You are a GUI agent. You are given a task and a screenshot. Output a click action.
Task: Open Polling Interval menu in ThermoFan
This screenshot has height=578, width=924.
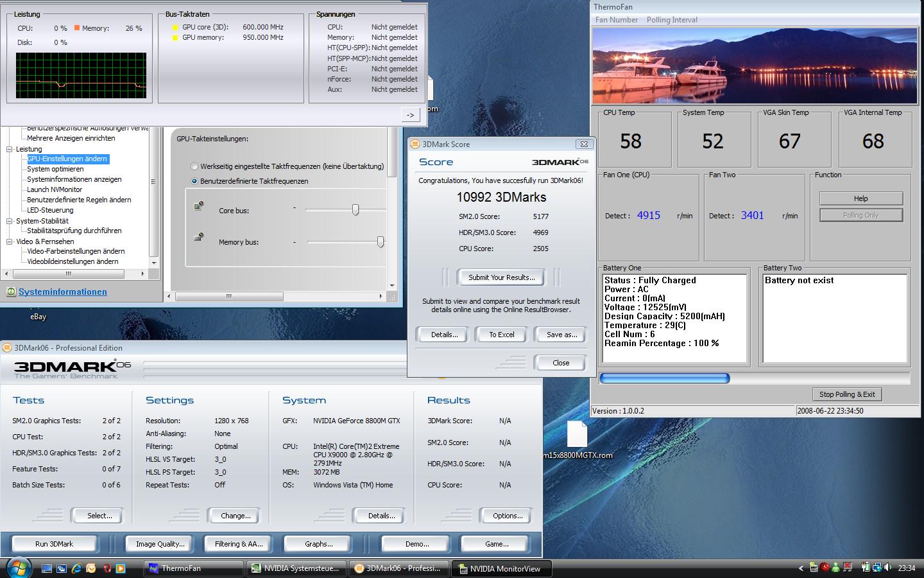(672, 20)
